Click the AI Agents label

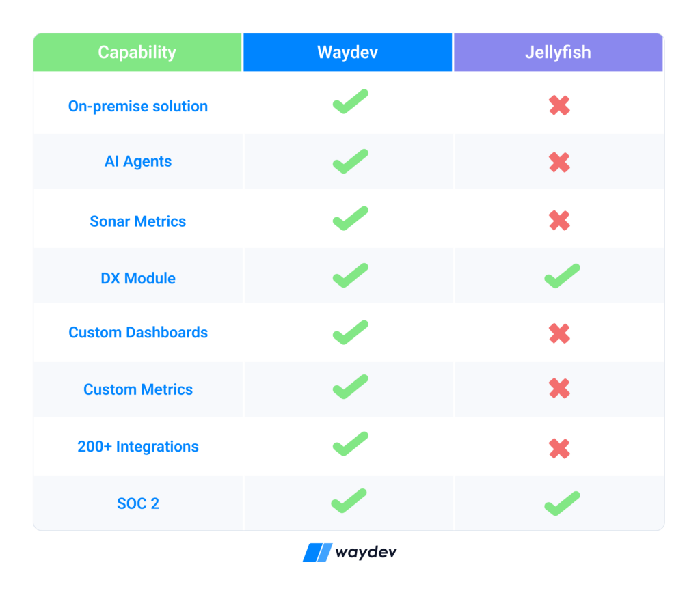pos(138,161)
